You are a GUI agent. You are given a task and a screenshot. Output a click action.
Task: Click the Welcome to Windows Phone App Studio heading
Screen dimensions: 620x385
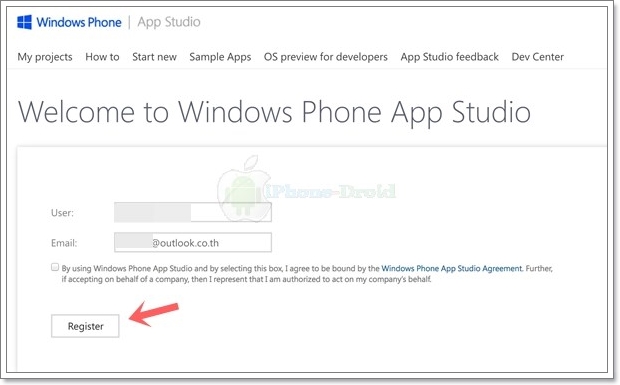click(274, 112)
